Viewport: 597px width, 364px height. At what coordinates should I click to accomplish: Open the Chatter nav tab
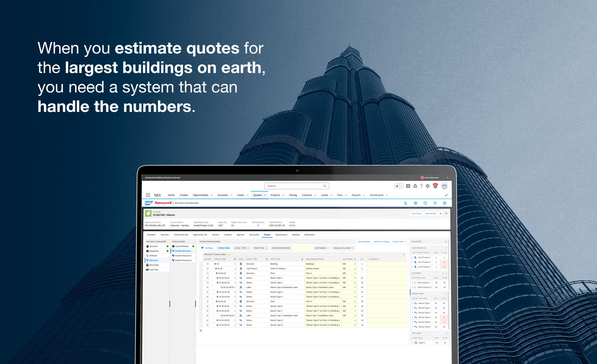(184, 195)
